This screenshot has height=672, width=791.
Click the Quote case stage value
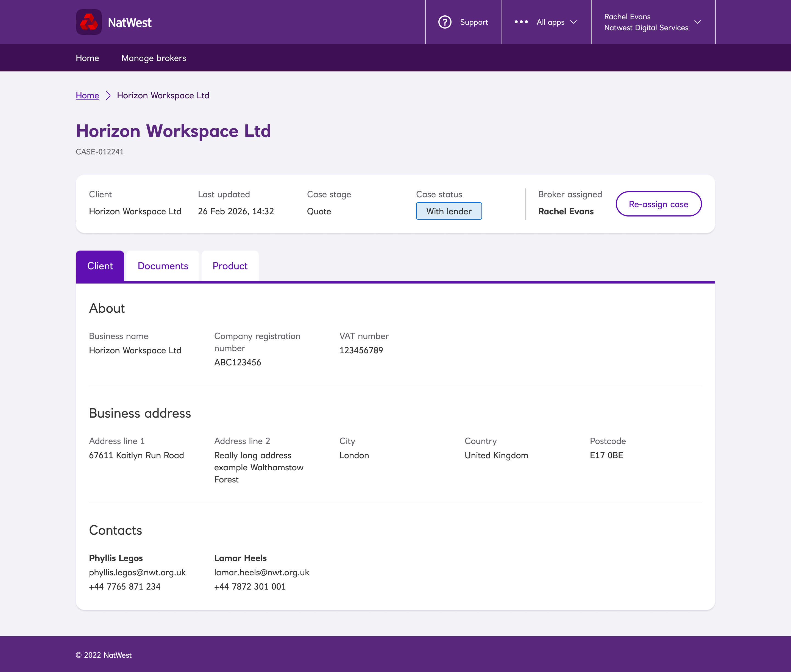click(x=319, y=212)
